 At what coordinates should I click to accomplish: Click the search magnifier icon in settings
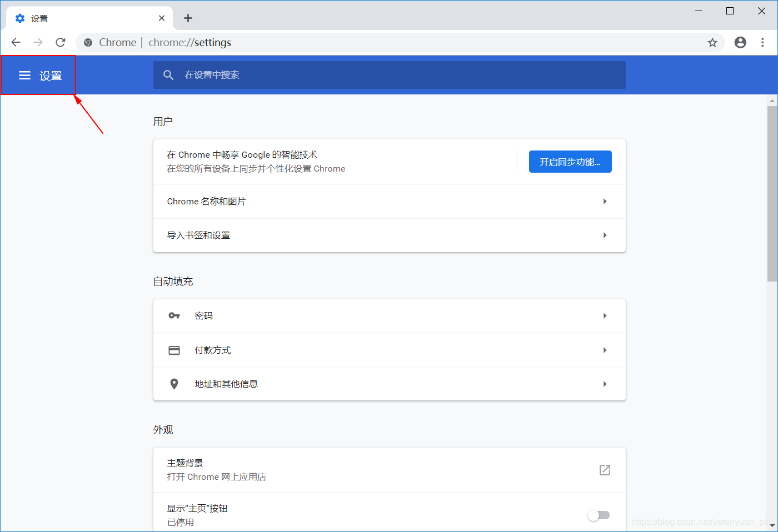(x=168, y=75)
